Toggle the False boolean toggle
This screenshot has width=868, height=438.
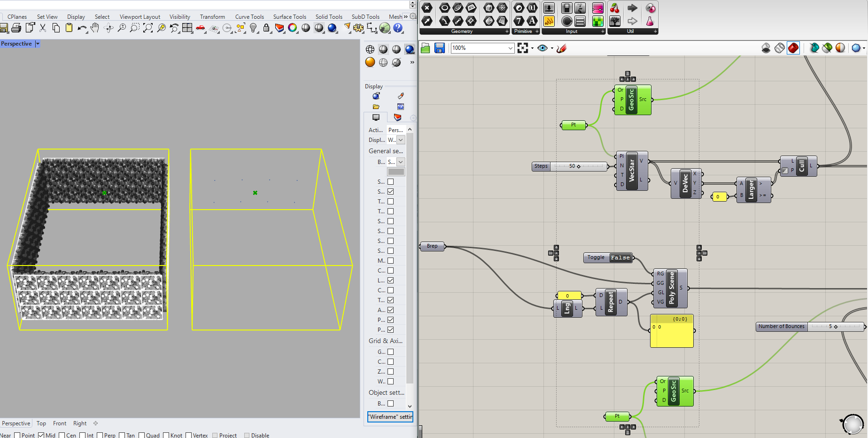620,258
